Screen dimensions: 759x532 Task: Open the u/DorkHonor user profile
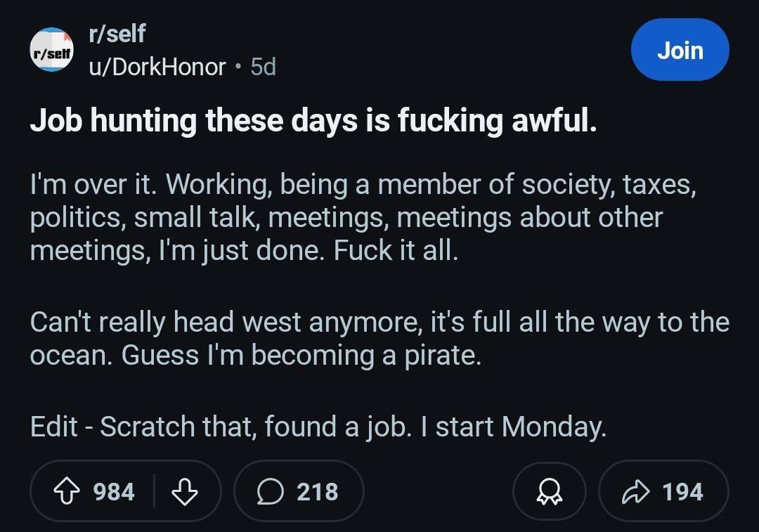pos(157,67)
